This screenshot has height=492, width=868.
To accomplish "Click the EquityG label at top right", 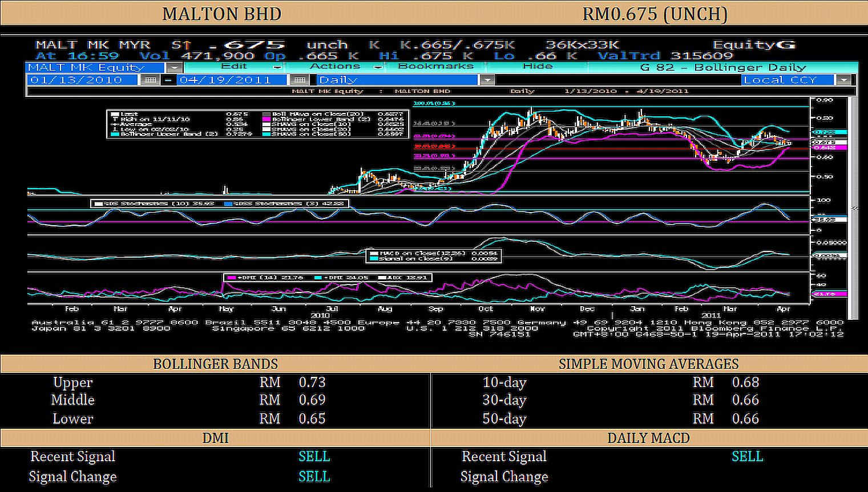I will (x=753, y=44).
